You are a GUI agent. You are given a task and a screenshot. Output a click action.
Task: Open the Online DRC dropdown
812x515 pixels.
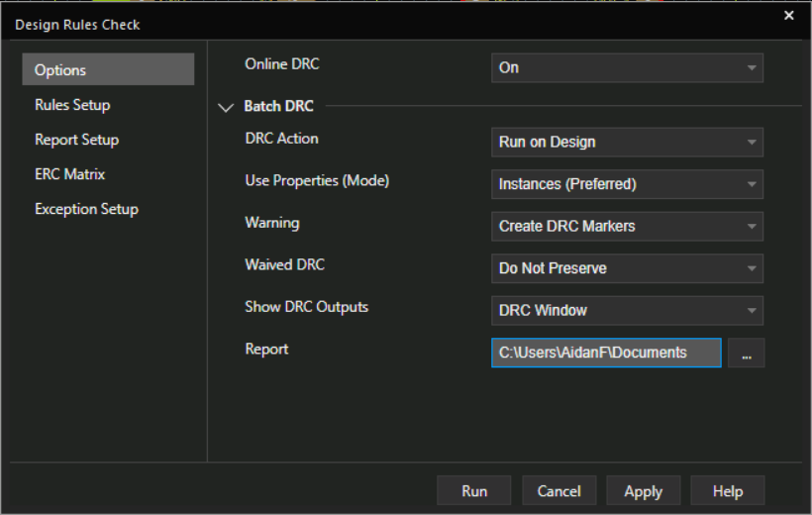pos(627,68)
